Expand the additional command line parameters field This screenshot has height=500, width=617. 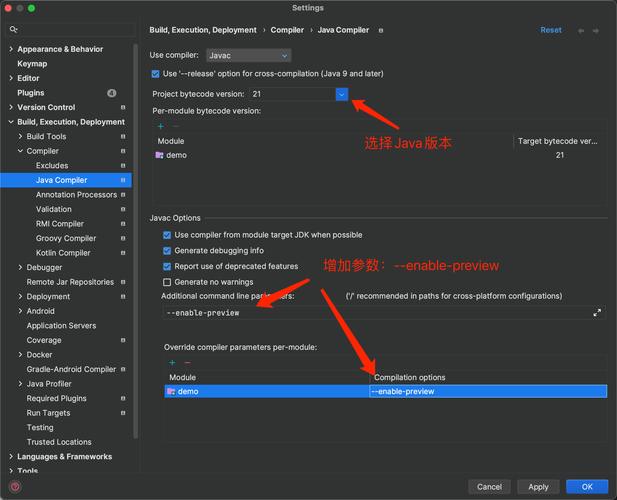coord(597,313)
